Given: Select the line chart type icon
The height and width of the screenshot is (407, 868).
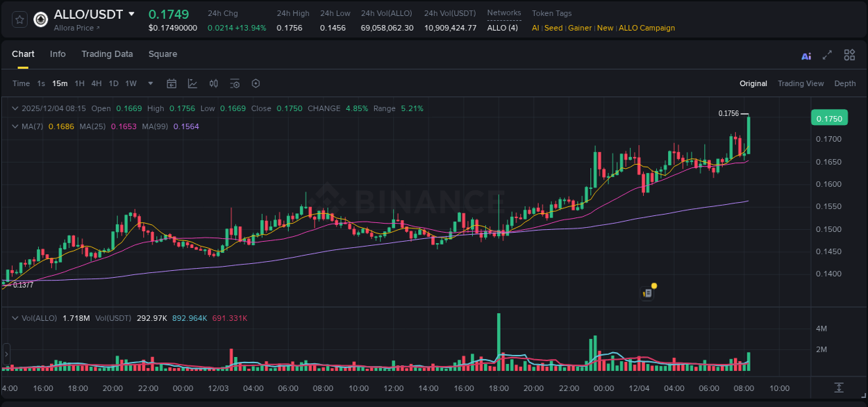Looking at the screenshot, I should (x=192, y=83).
